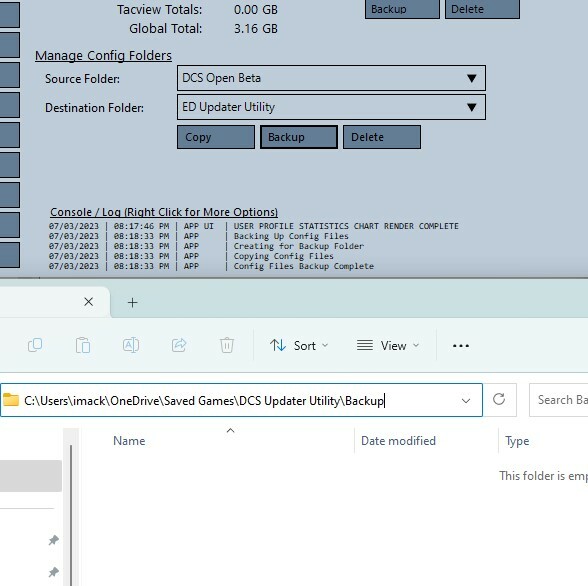588x586 pixels.
Task: Click the Paste icon in Explorer toolbar
Action: point(82,345)
